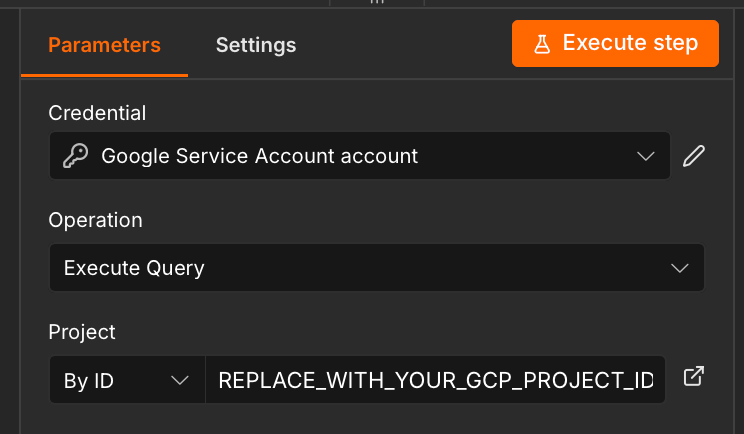Click the flask icon on Execute step
Image resolution: width=744 pixels, height=434 pixels.
tap(542, 44)
